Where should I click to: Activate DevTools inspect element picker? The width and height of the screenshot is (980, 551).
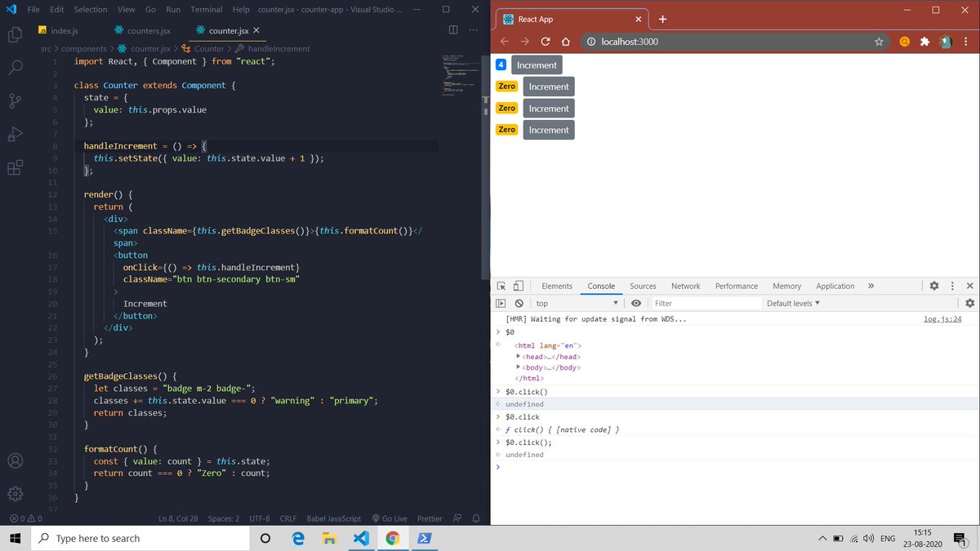tap(503, 287)
